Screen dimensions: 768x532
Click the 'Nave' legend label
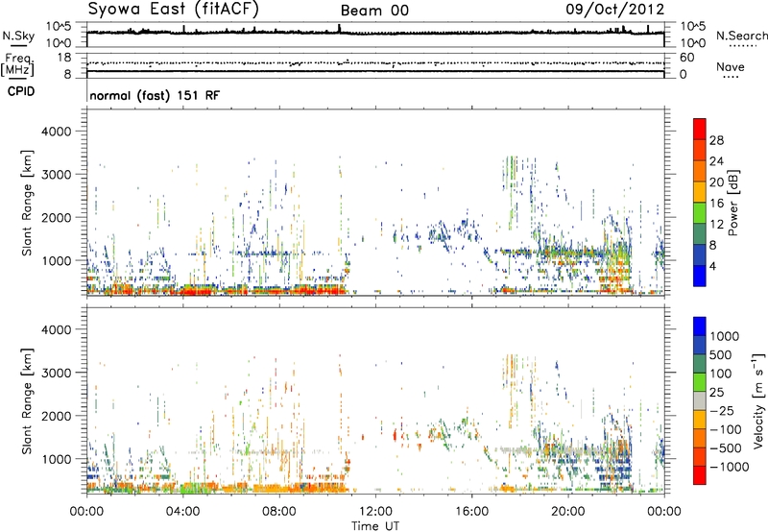click(731, 66)
